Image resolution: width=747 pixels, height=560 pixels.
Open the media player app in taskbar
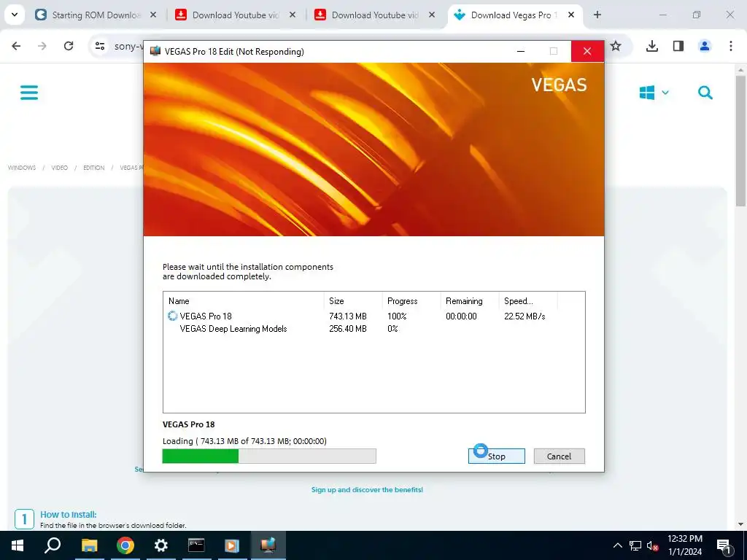point(232,545)
